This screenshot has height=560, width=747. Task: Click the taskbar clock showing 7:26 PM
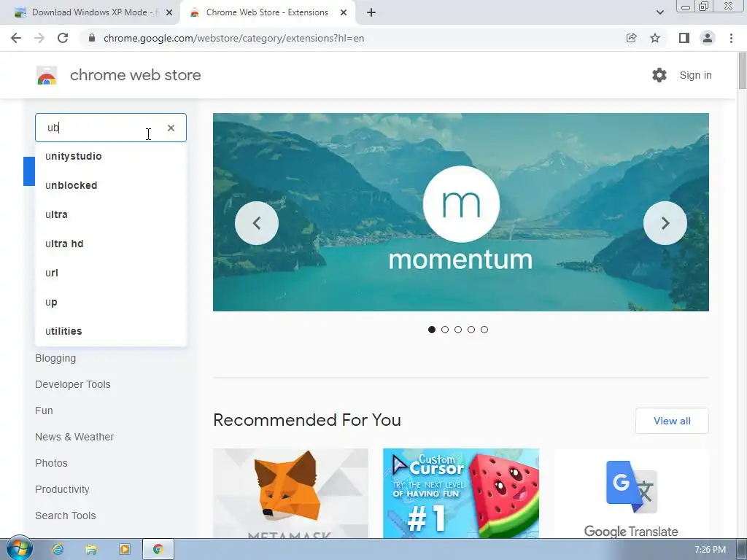[710, 550]
